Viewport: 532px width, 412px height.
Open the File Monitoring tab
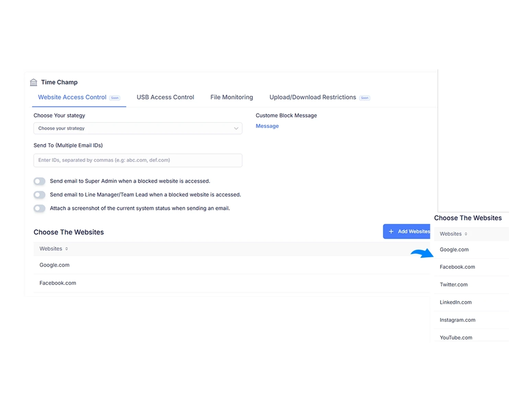click(231, 97)
